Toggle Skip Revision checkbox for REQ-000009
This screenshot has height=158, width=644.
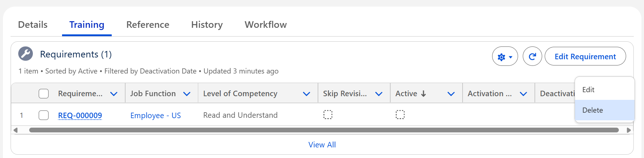click(x=328, y=115)
